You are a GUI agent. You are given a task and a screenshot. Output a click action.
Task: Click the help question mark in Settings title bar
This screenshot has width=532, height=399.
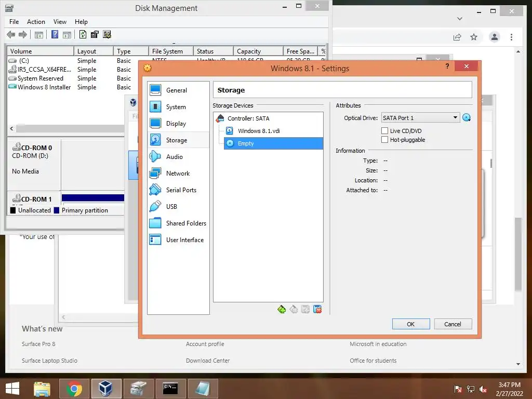click(447, 66)
